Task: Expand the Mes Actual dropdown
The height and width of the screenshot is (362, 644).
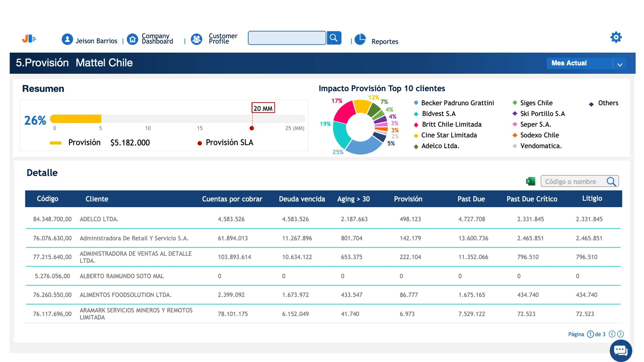Action: (620, 64)
